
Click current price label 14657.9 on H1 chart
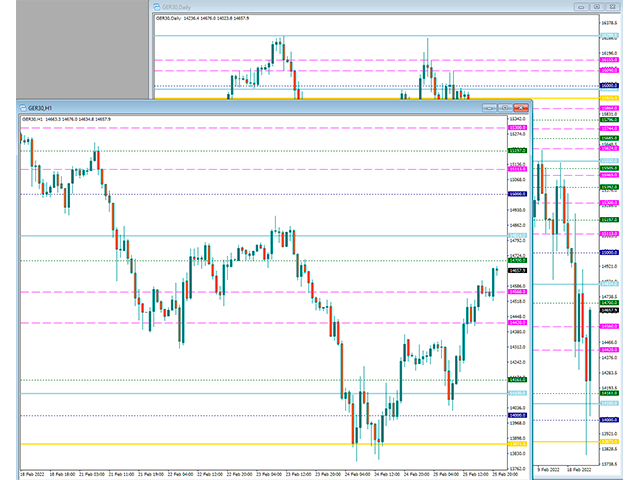click(x=517, y=271)
